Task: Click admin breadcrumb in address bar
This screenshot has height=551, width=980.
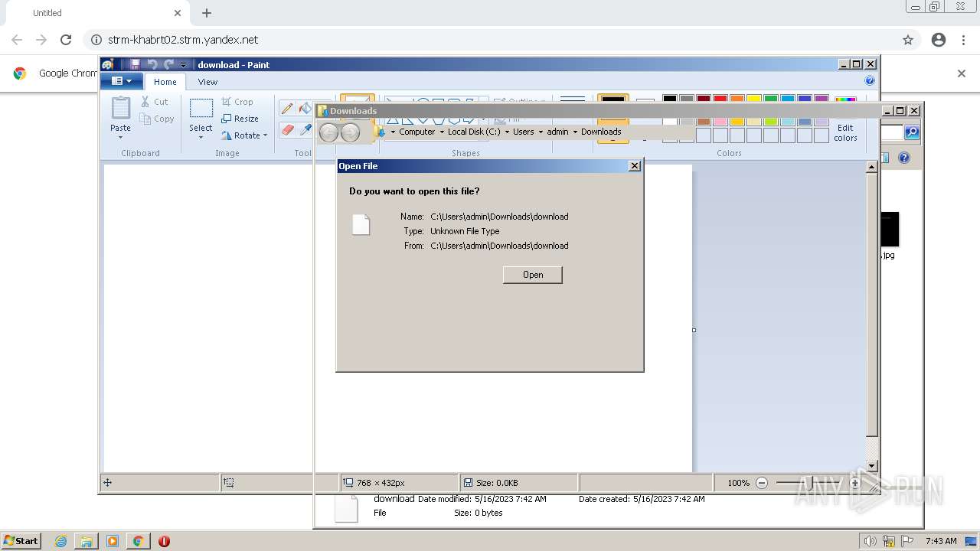Action: [557, 132]
